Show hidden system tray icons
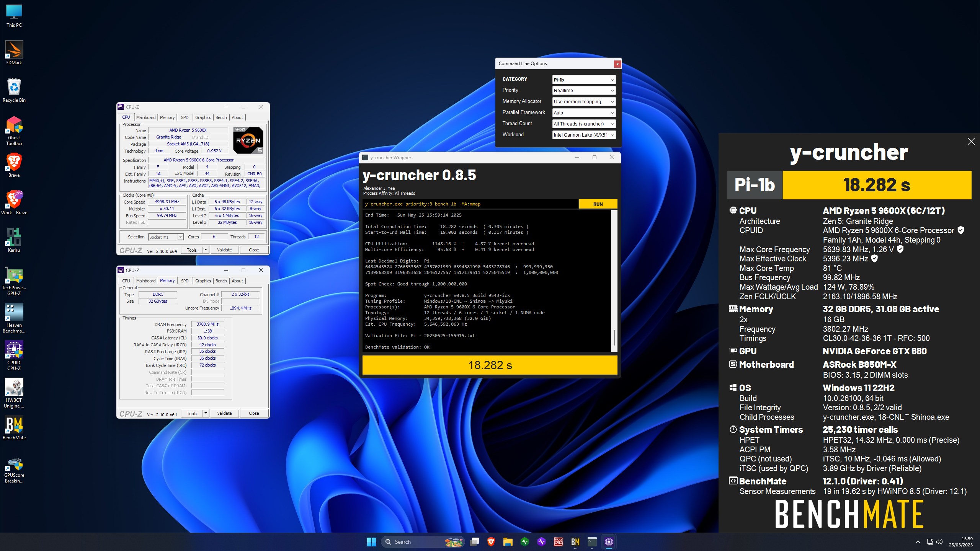The height and width of the screenshot is (551, 980). (x=918, y=542)
